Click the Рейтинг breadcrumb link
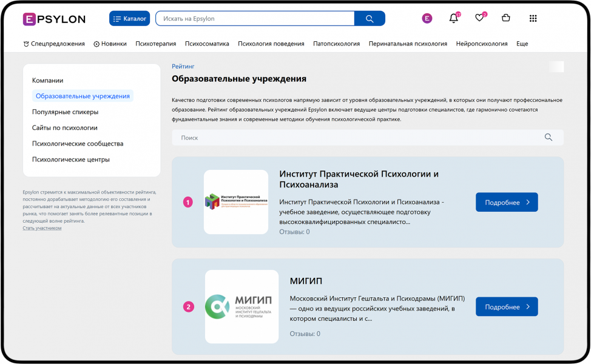591x364 pixels. (x=183, y=66)
